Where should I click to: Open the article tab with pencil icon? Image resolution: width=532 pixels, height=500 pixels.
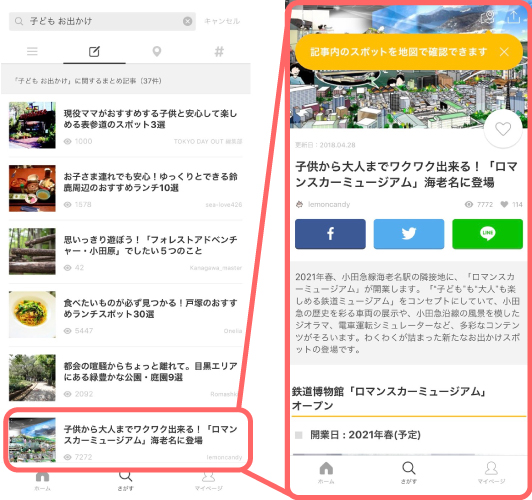point(94,52)
